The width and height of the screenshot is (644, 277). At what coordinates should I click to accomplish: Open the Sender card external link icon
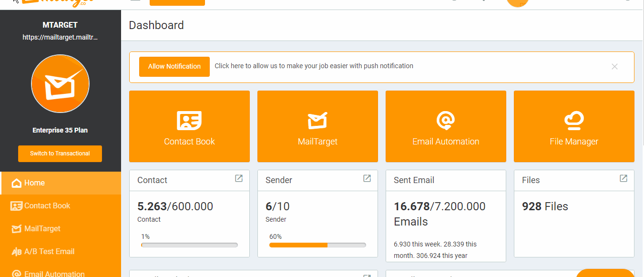(367, 178)
